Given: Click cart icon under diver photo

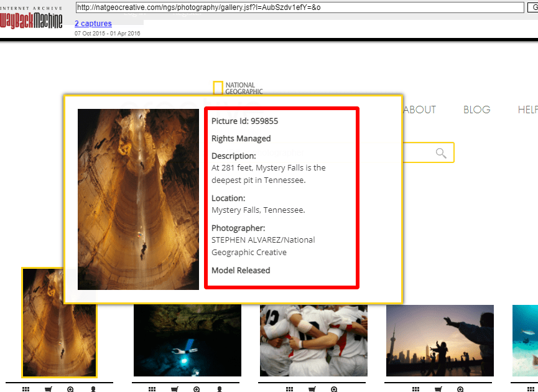Looking at the screenshot, I should click(175, 389).
